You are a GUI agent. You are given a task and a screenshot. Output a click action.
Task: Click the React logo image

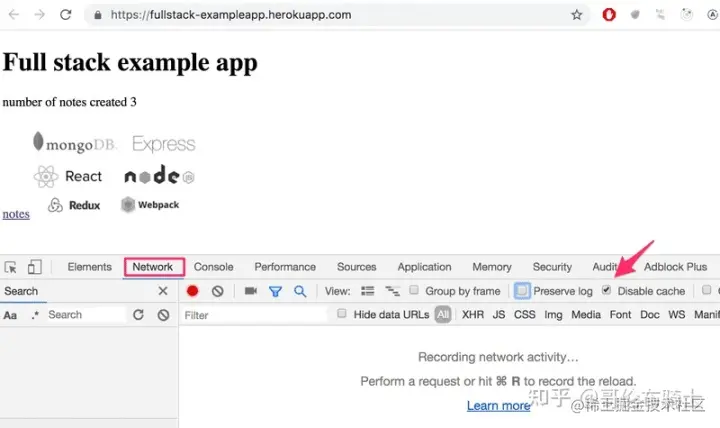click(x=68, y=176)
